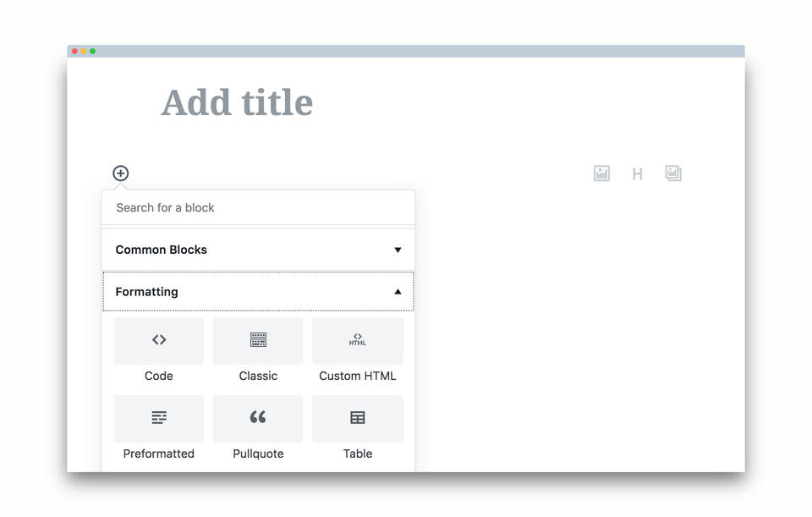Click the Custom HTML label
The height and width of the screenshot is (517, 812).
tap(357, 376)
